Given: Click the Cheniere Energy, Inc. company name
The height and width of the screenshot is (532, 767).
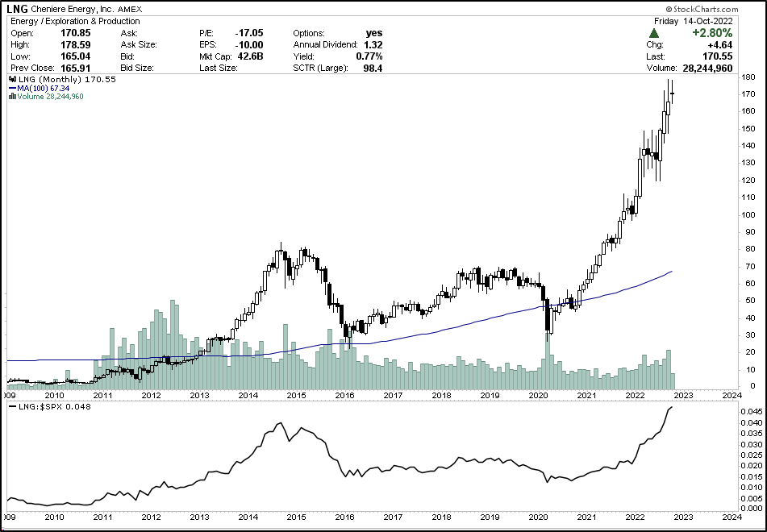Looking at the screenshot, I should click(x=73, y=10).
